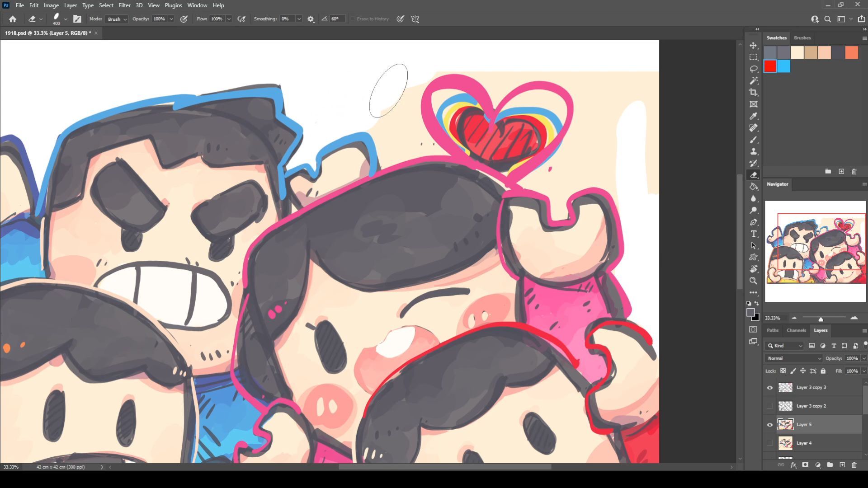Pick the light blue color swatch
This screenshot has height=488, width=868.
click(784, 66)
